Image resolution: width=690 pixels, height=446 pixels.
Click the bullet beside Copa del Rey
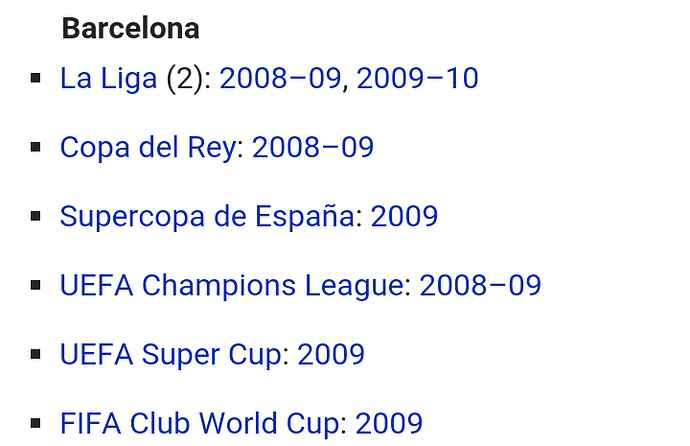[36, 147]
